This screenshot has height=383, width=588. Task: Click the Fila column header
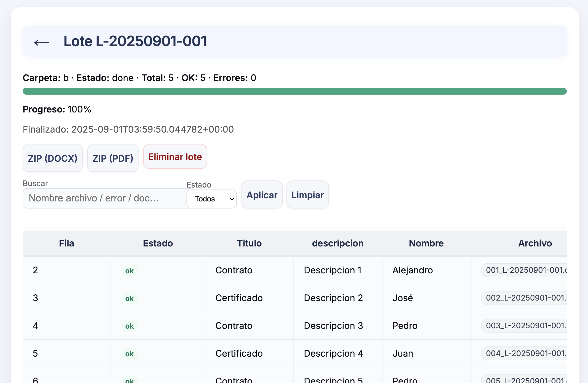pos(67,243)
